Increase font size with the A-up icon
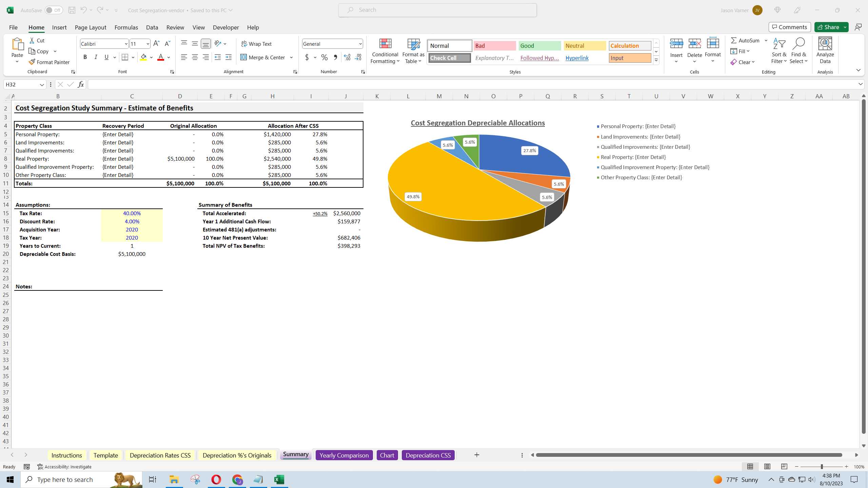The height and width of the screenshot is (488, 868). 156,43
